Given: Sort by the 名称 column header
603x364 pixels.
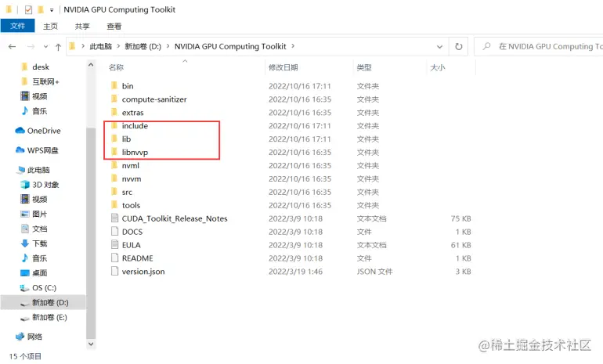Looking at the screenshot, I should point(116,67).
